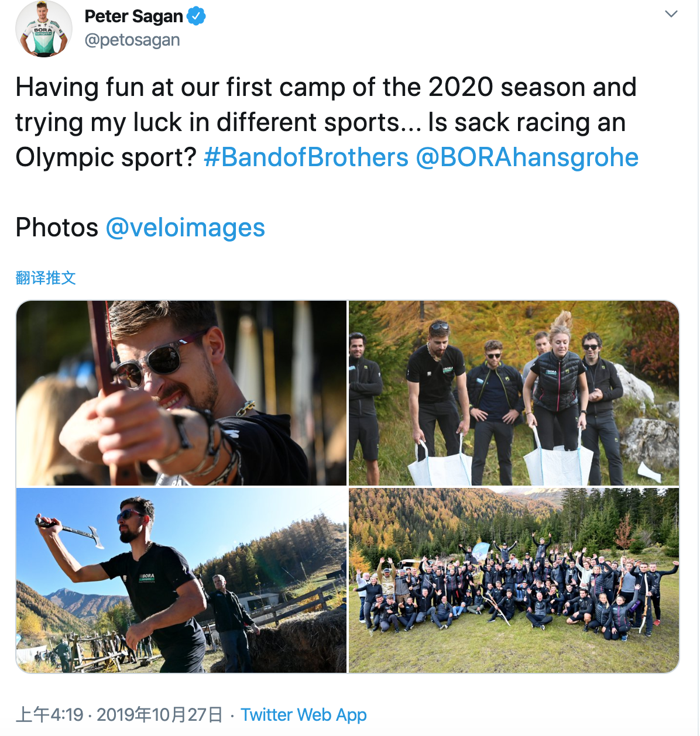View the team group photo
The width and height of the screenshot is (700, 736).
point(514,580)
